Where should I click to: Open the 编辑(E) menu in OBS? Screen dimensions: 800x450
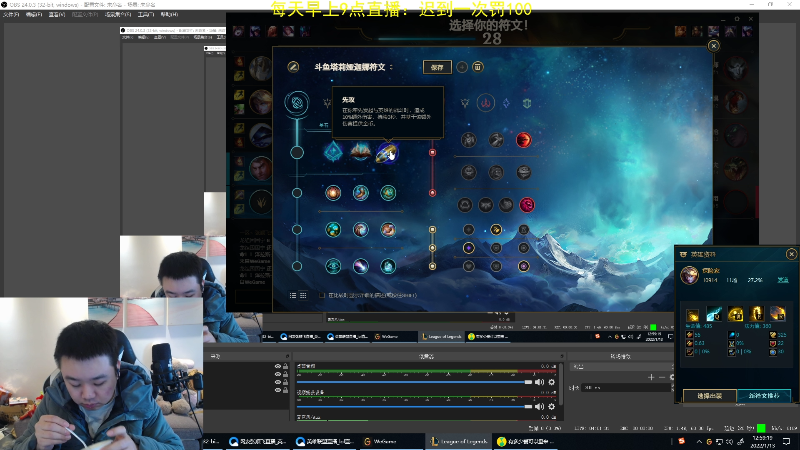[34, 14]
